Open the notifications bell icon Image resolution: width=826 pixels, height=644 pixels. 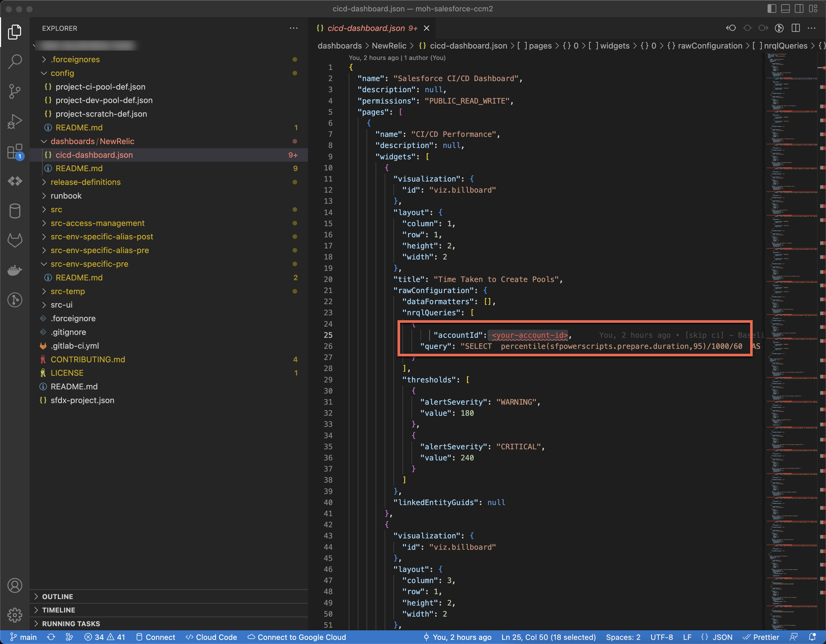(812, 637)
